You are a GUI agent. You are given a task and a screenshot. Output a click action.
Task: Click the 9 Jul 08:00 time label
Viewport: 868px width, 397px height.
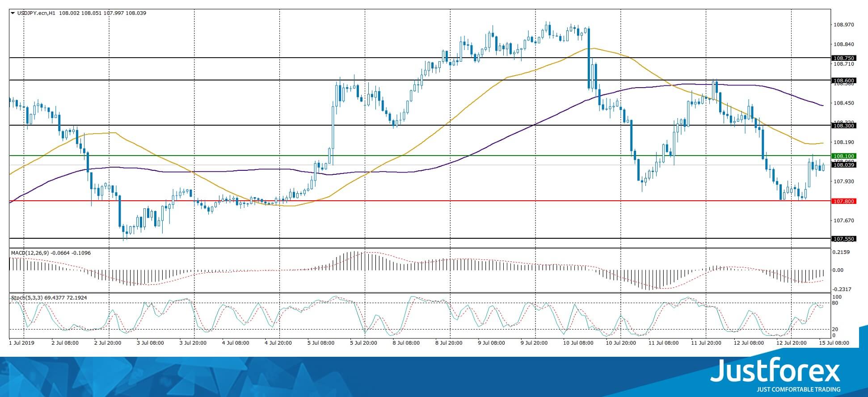click(x=492, y=343)
